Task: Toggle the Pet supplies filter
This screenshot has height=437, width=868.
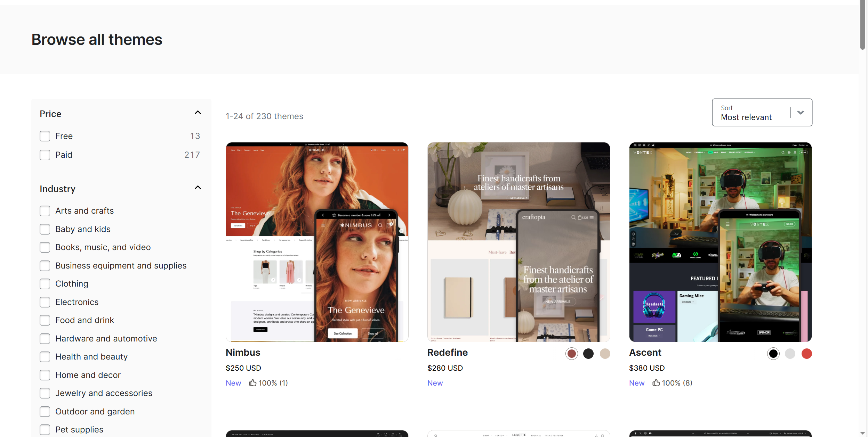Action: (45, 430)
